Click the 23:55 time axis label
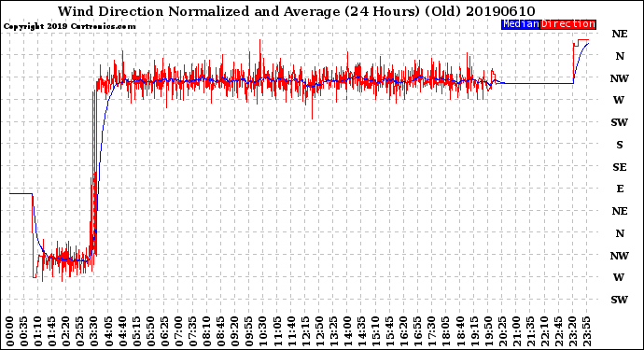Viewport: 644px width, 350px height. point(586,331)
